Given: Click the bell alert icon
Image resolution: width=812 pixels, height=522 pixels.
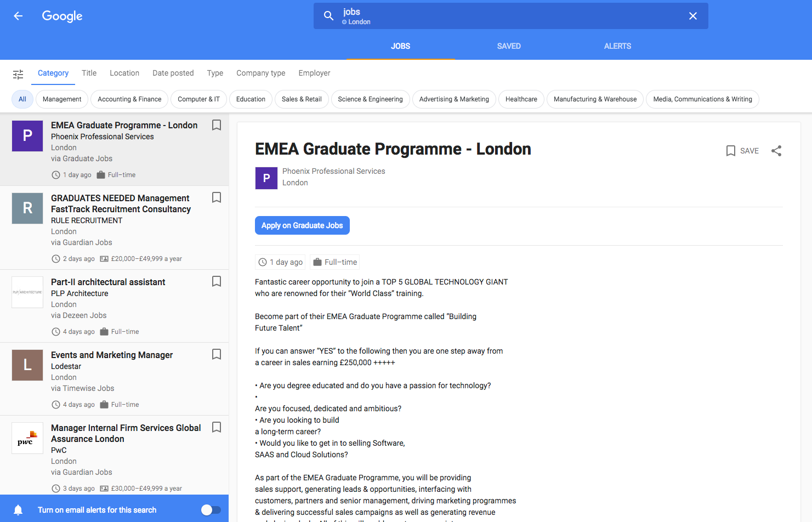Looking at the screenshot, I should tap(18, 510).
